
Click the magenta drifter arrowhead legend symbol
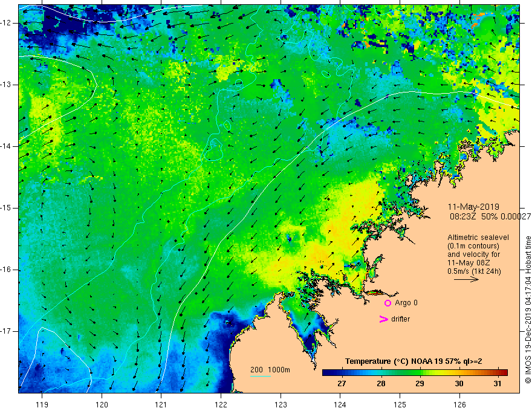[x=383, y=319]
